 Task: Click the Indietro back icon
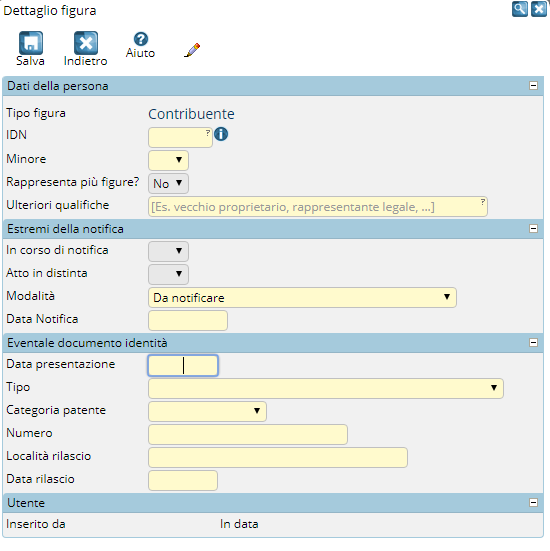pyautogui.click(x=86, y=43)
